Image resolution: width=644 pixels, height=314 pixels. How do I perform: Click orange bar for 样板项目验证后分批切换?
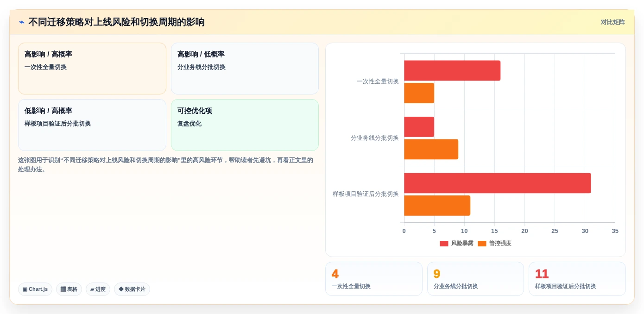pos(437,206)
